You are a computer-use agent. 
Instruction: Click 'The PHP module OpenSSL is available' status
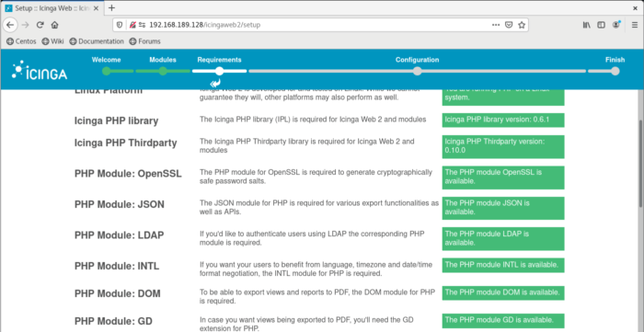click(x=503, y=177)
